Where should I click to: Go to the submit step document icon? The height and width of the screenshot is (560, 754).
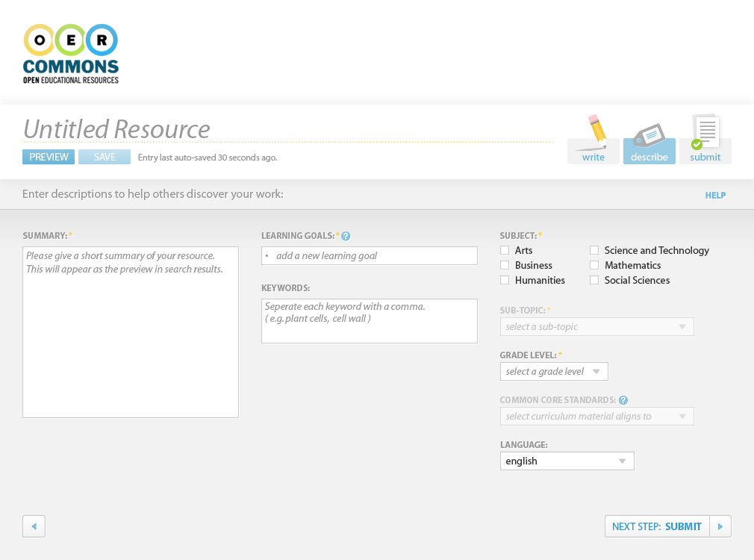(x=705, y=133)
